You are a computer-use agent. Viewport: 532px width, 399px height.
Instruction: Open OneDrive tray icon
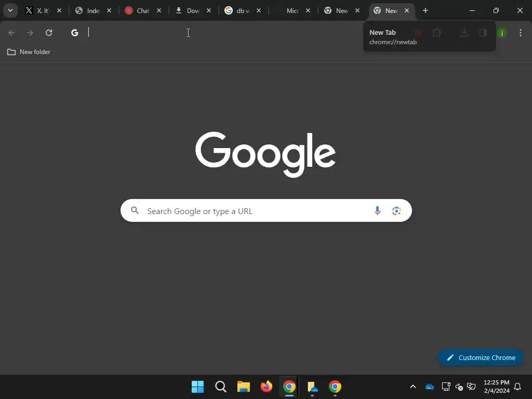[x=430, y=387]
